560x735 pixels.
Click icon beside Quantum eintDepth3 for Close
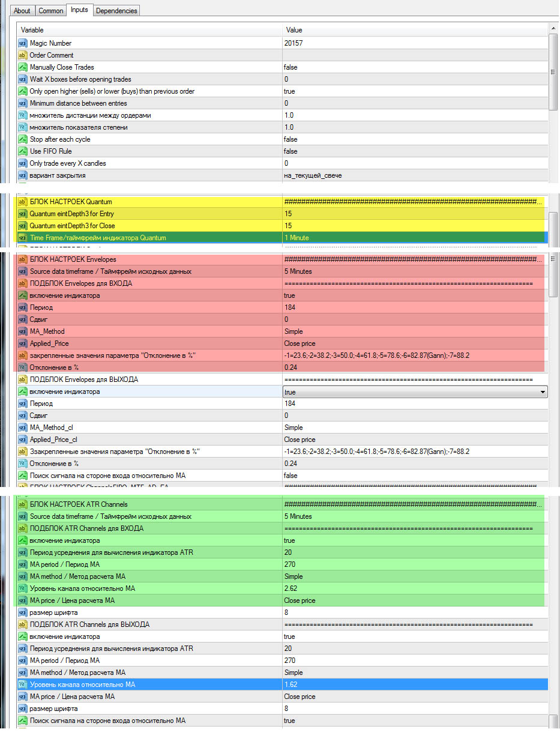[x=23, y=226]
